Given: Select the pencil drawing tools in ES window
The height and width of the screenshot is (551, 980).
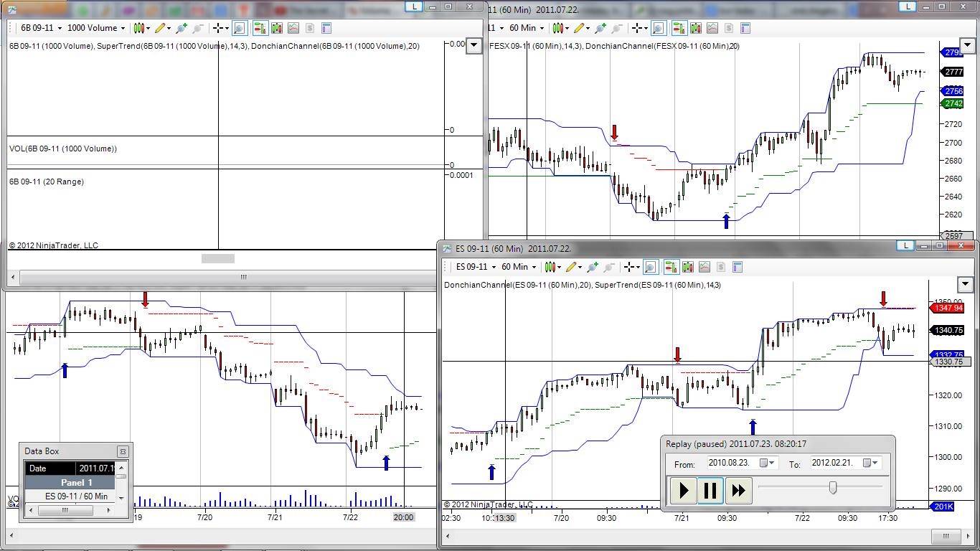Looking at the screenshot, I should 573,267.
